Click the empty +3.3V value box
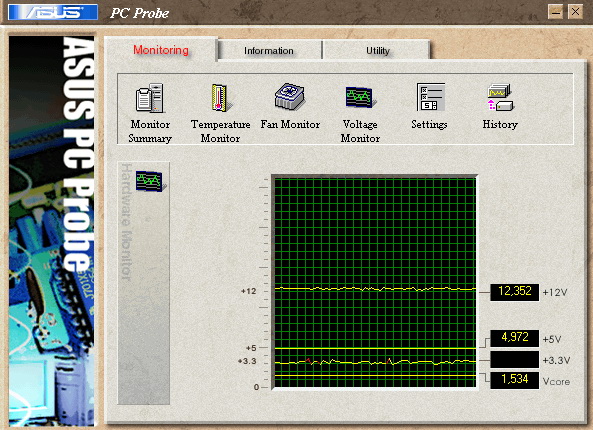 (x=514, y=360)
